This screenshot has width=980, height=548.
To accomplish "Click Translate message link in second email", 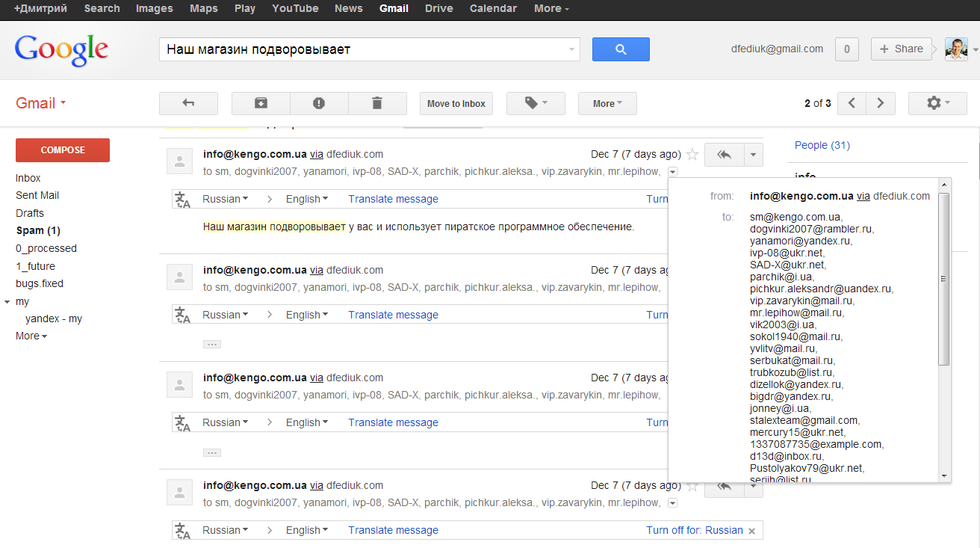I will 393,315.
